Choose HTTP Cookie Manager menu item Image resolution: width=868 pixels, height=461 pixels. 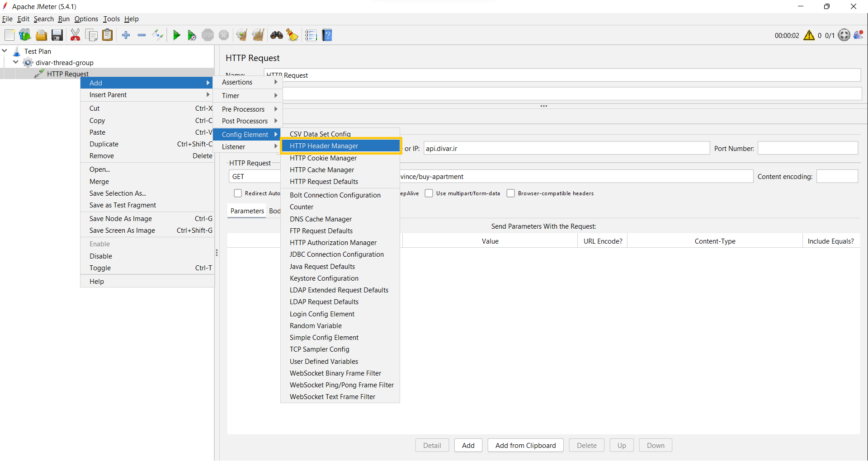click(x=341, y=158)
